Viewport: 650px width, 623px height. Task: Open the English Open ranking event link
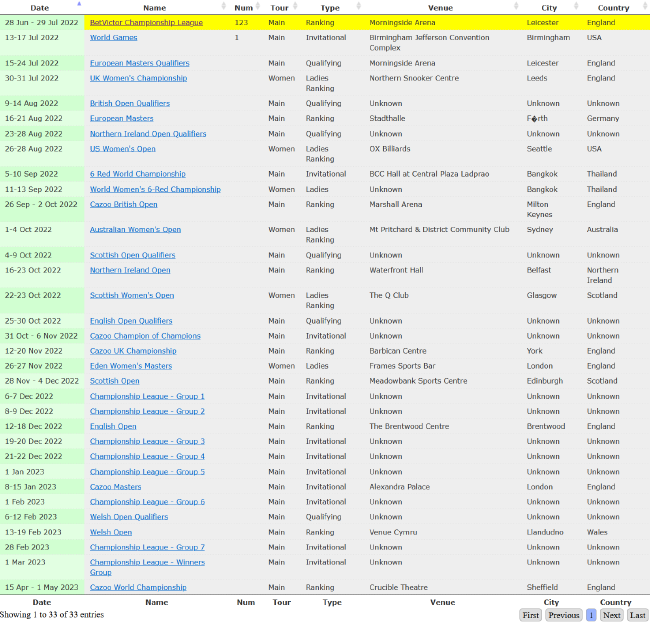click(113, 426)
